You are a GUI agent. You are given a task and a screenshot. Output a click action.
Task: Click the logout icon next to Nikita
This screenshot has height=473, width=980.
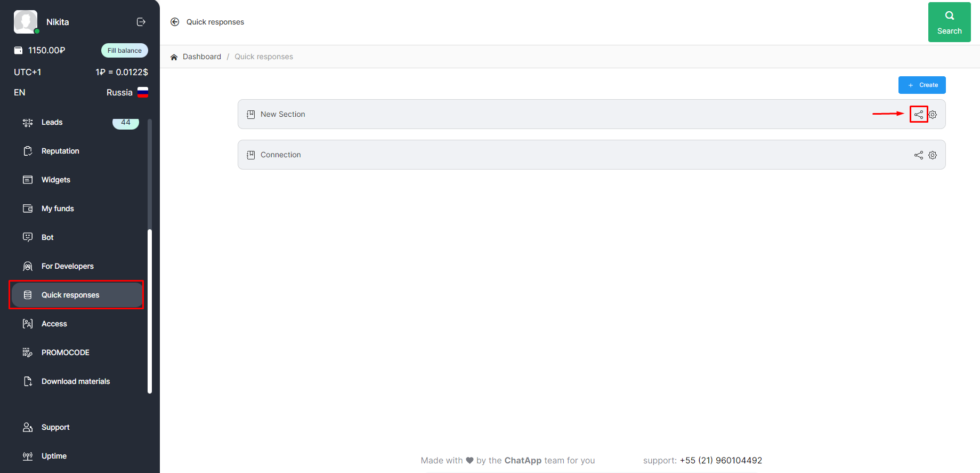click(141, 22)
